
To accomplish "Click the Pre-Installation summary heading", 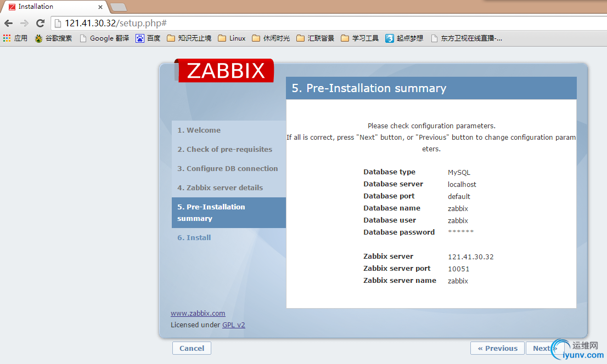I will click(x=369, y=88).
